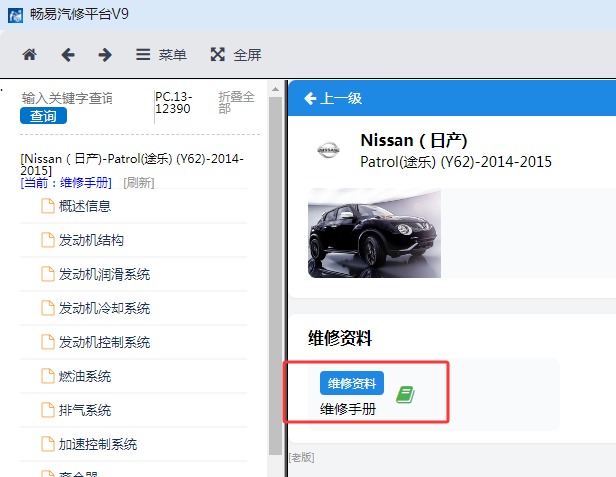Go up with 上一级 back link
The image size is (616, 477).
(333, 98)
